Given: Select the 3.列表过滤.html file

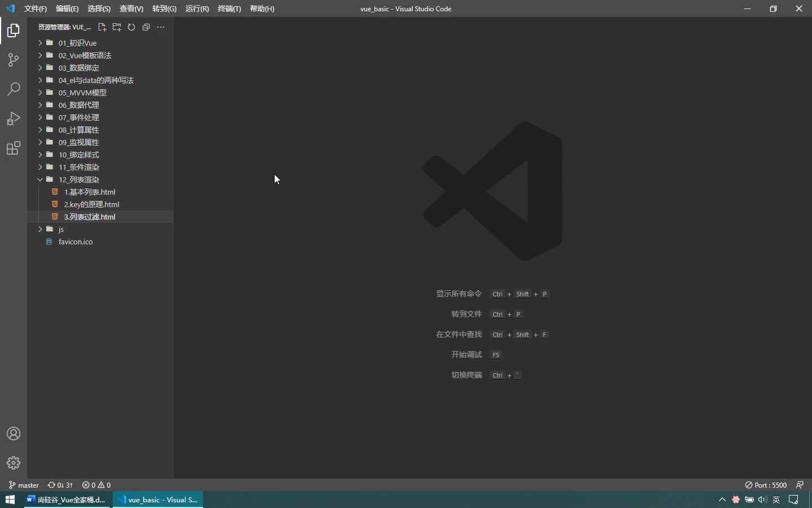Looking at the screenshot, I should [100, 217].
